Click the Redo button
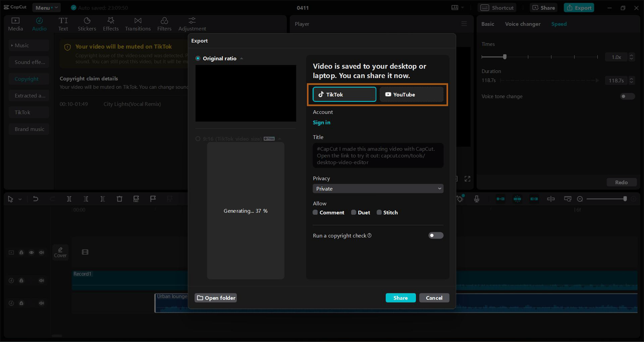 coord(621,182)
